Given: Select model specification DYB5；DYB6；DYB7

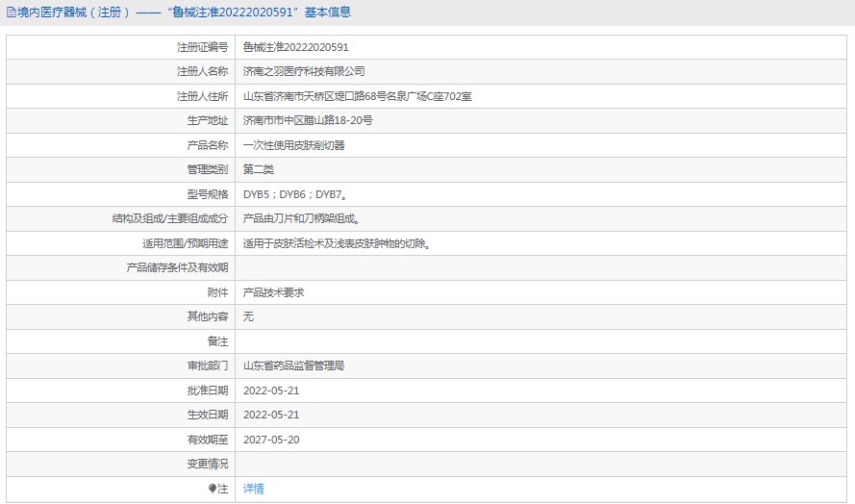Looking at the screenshot, I should pos(294,194).
